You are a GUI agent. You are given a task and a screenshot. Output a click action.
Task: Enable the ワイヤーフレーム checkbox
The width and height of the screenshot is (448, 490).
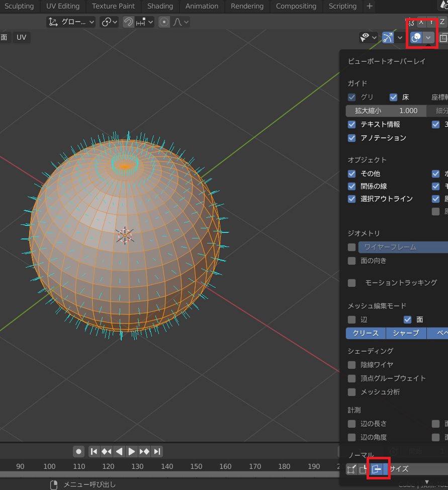352,247
